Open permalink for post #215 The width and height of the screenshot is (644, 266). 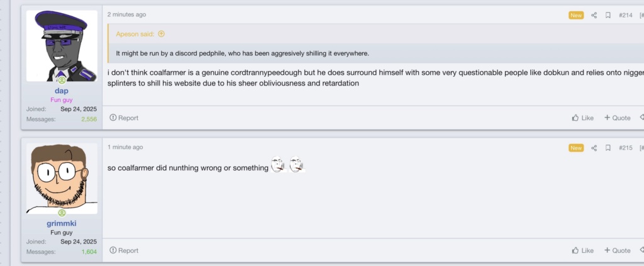coord(626,148)
